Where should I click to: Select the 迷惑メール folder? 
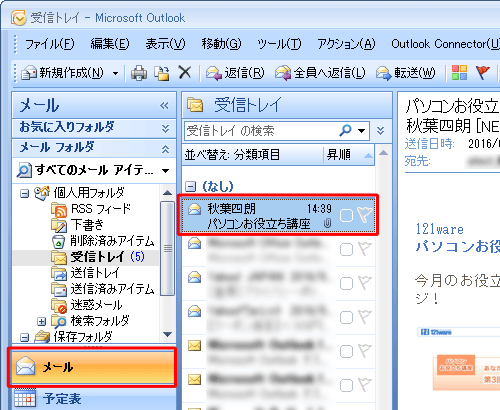click(87, 305)
